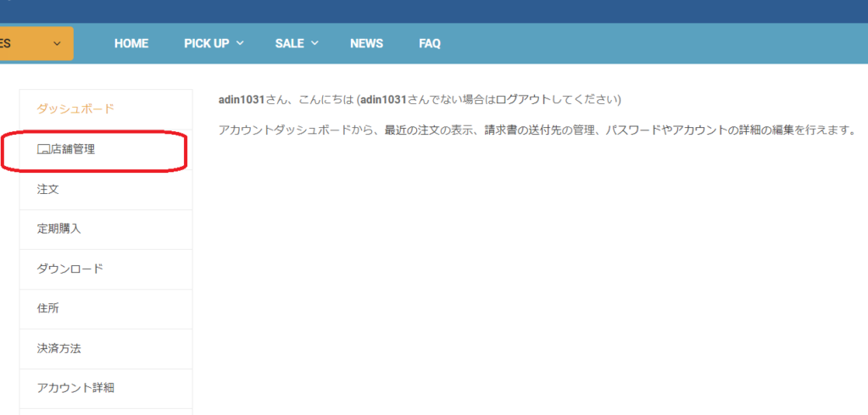
Task: Expand the SALE menu chevron
Action: click(314, 43)
